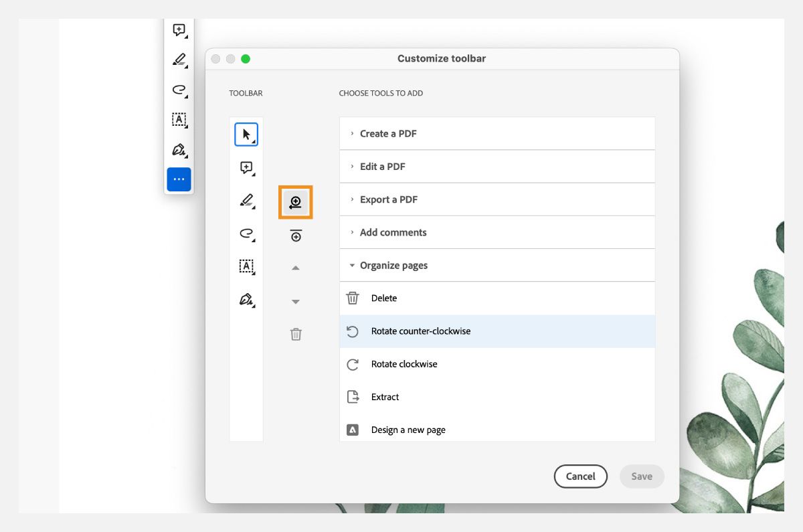The height and width of the screenshot is (532, 803).
Task: Click the down arrow to reorder a tool
Action: 296,301
